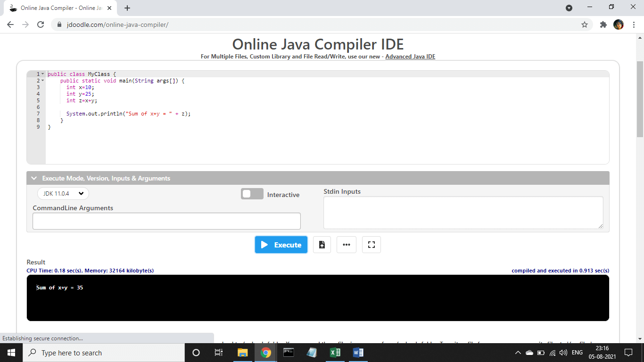Open the three-dots more options button
The height and width of the screenshot is (362, 644).
point(347,245)
